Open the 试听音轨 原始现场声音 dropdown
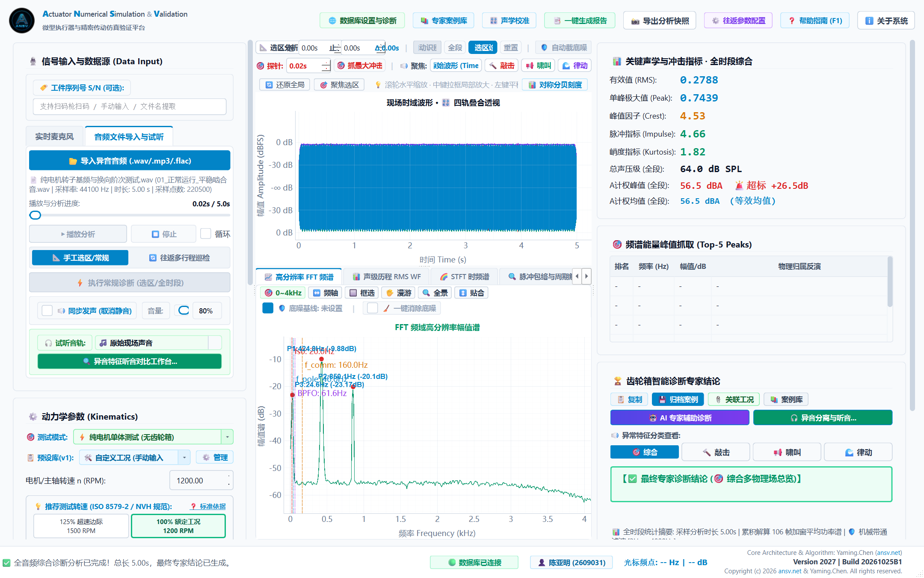This screenshot has height=578, width=924. click(x=158, y=343)
